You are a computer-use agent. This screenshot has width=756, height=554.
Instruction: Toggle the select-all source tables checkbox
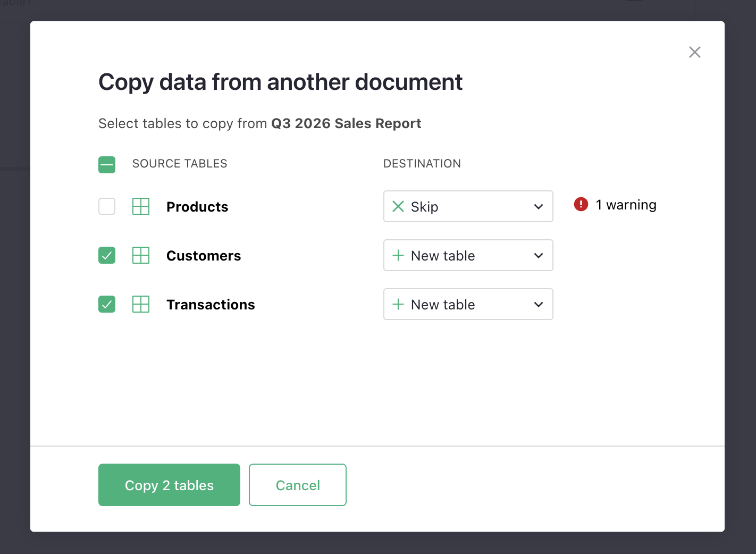(107, 165)
